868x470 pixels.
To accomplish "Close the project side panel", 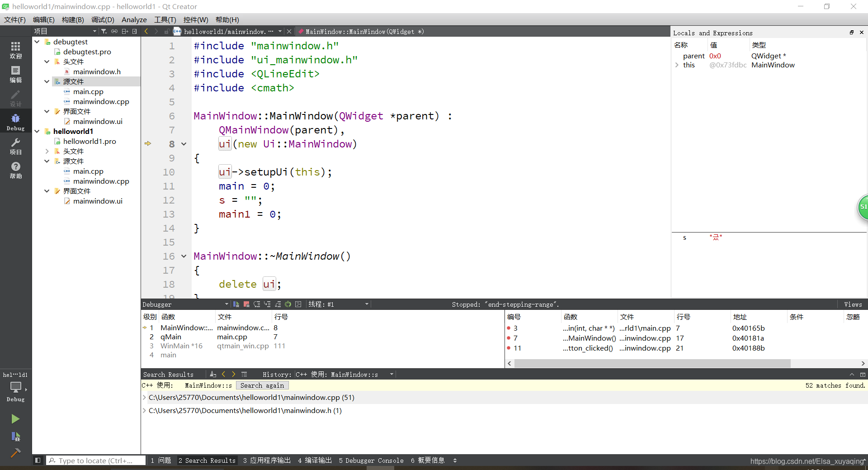I will [x=134, y=31].
